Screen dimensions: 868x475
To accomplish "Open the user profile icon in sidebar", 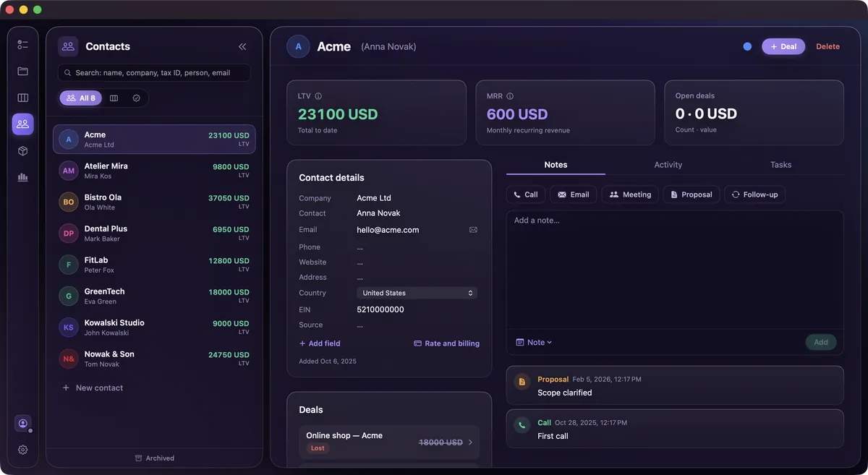I will tap(22, 424).
